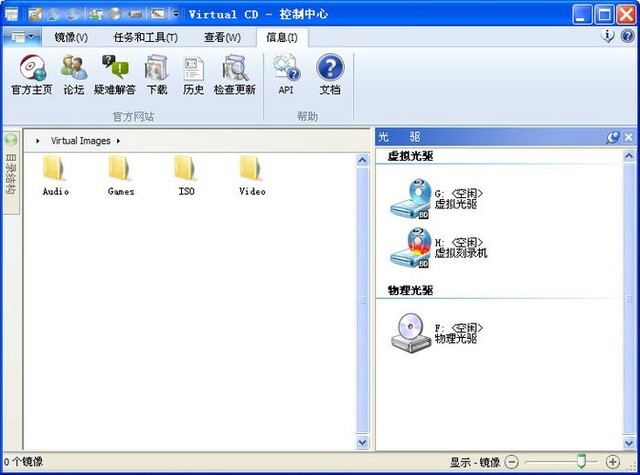The height and width of the screenshot is (475, 640).
Task: Open the 查看(W) tab
Action: pyautogui.click(x=222, y=37)
